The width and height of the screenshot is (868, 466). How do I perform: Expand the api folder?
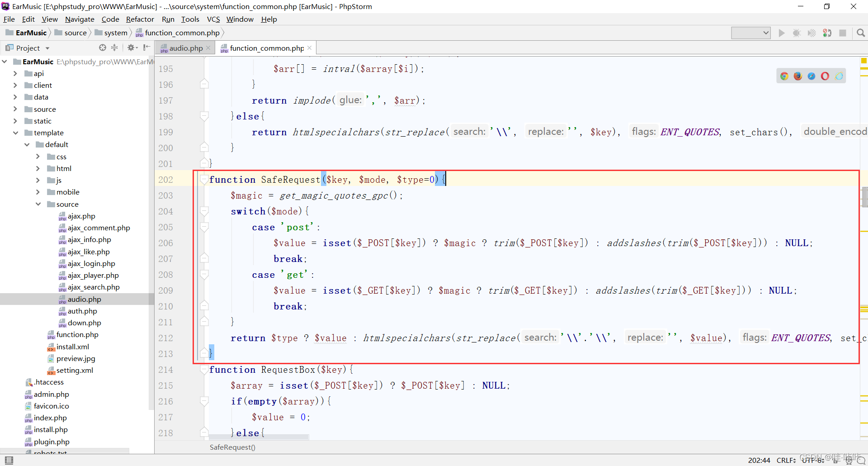pyautogui.click(x=15, y=73)
